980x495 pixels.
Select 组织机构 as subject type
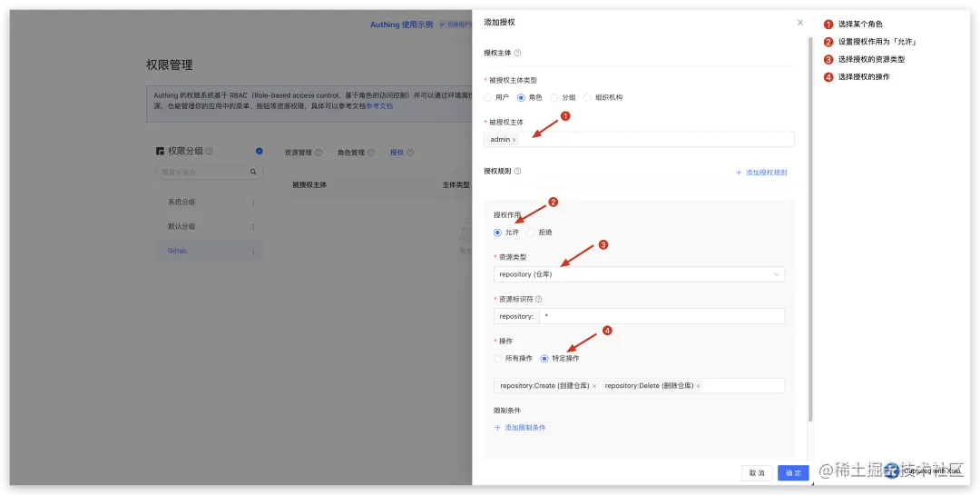[587, 97]
